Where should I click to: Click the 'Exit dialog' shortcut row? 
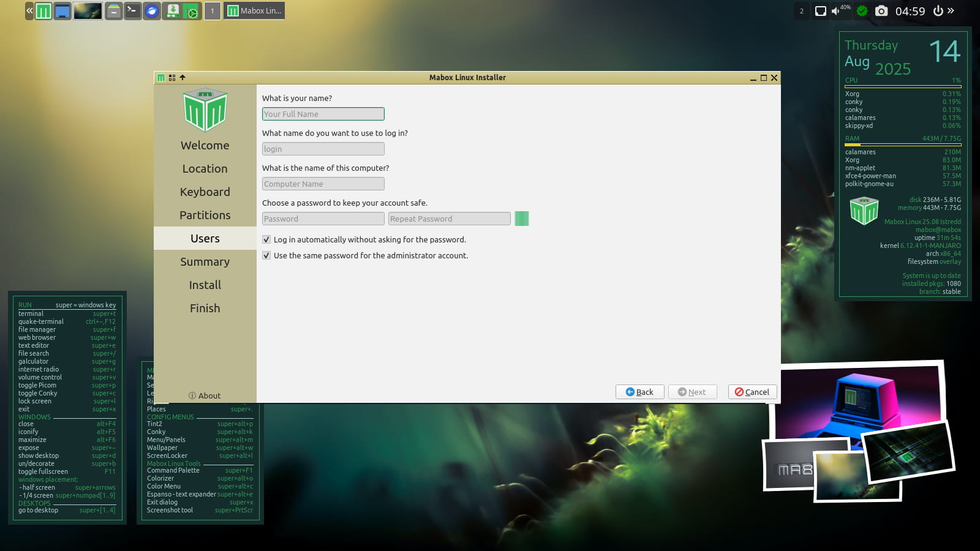pyautogui.click(x=200, y=503)
